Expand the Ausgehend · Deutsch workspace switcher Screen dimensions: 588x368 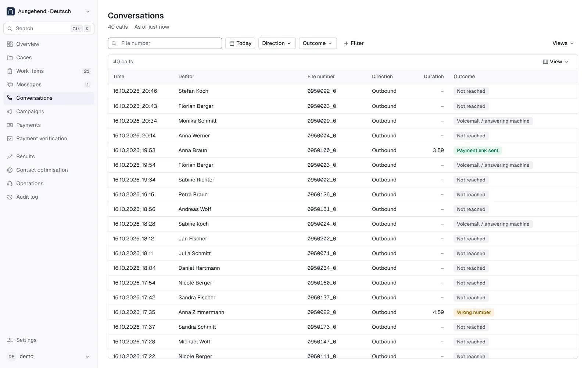[49, 11]
